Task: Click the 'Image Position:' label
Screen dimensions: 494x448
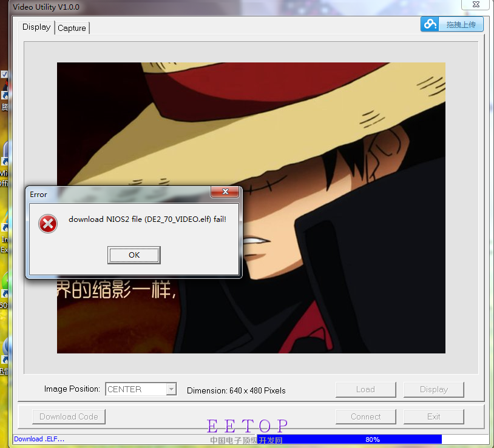Action: (72, 389)
